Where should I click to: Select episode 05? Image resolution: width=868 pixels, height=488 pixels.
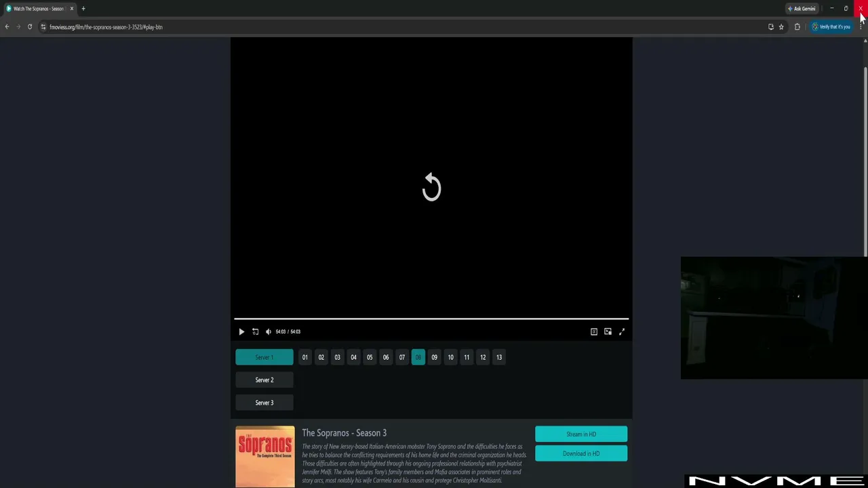tap(370, 357)
